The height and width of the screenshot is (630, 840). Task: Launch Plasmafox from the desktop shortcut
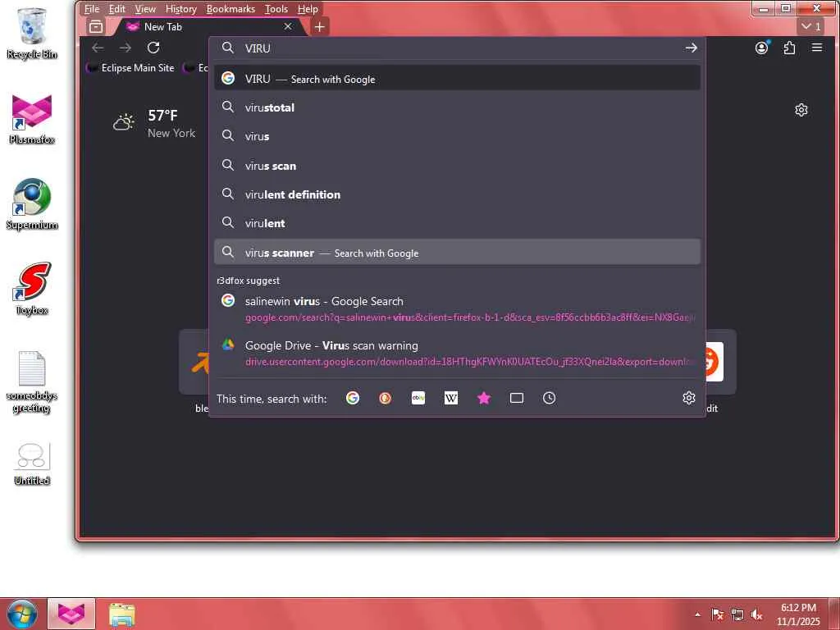click(x=32, y=119)
